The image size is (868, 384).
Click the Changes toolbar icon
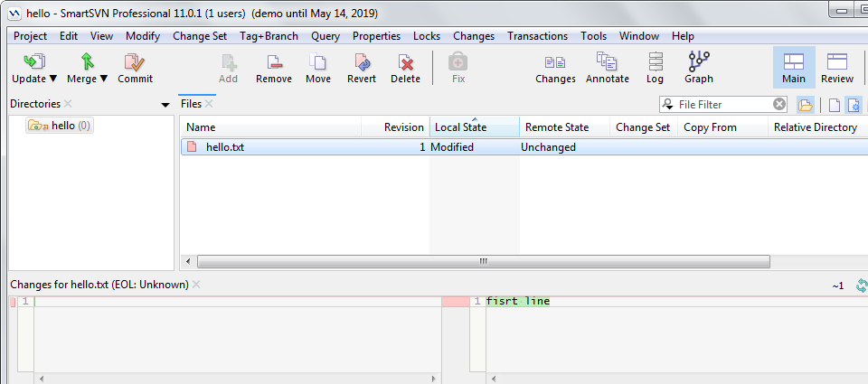click(x=555, y=61)
